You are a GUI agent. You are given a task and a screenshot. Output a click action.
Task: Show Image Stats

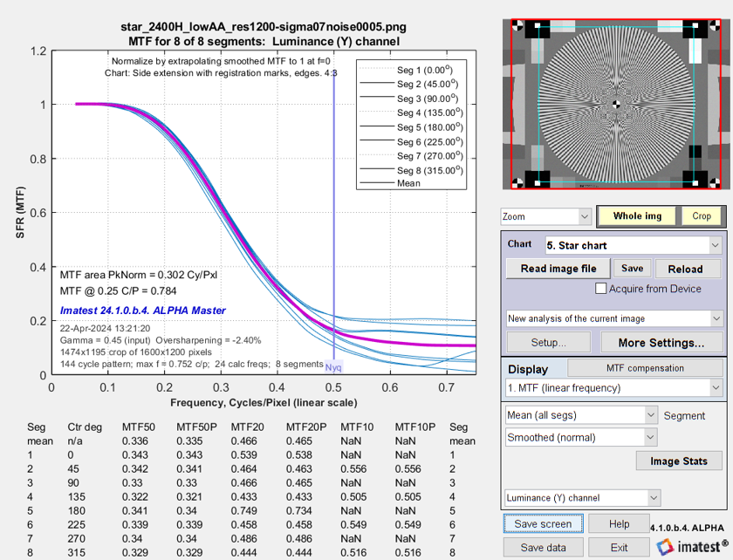point(678,461)
